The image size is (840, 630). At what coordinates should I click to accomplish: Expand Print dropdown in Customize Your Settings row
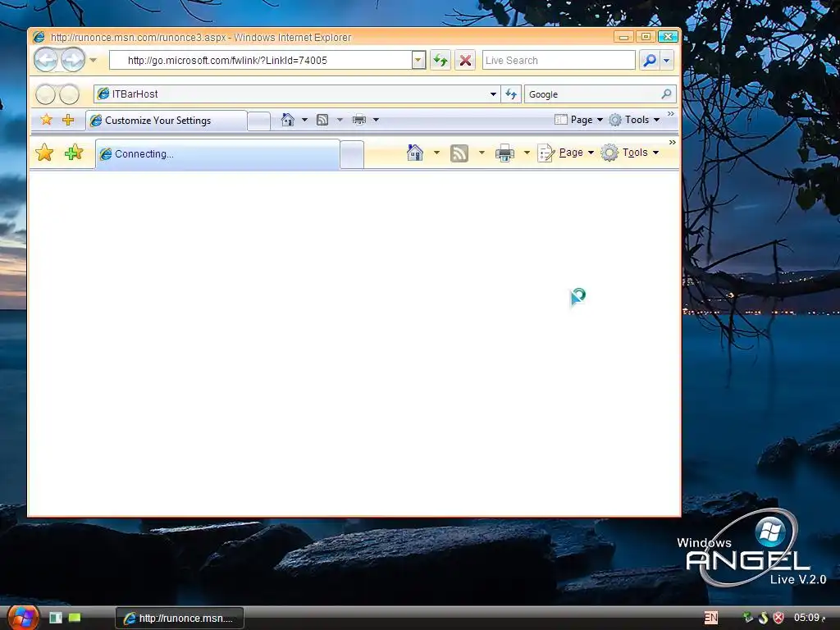pos(376,120)
